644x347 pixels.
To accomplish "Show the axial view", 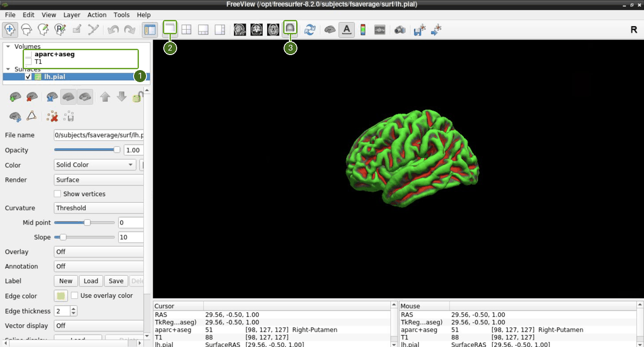I will pyautogui.click(x=273, y=30).
